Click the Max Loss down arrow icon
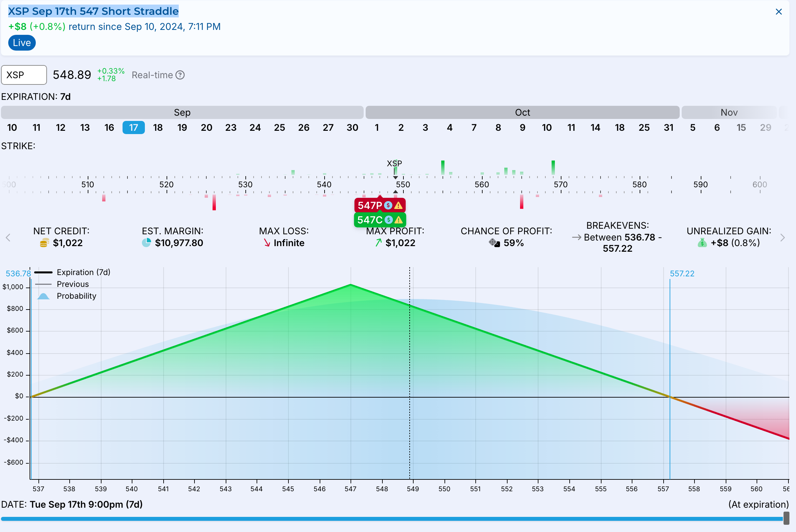Screen dimensions: 796x532 tap(267, 243)
